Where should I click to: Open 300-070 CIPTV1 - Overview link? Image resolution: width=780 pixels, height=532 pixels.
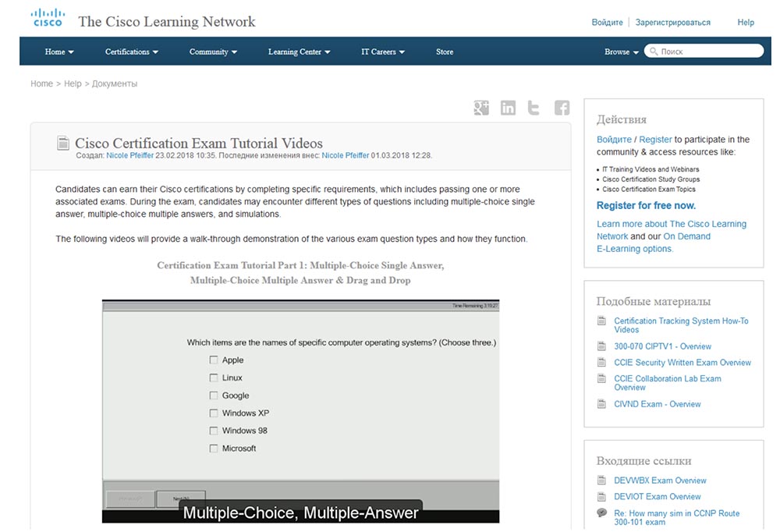click(x=662, y=346)
